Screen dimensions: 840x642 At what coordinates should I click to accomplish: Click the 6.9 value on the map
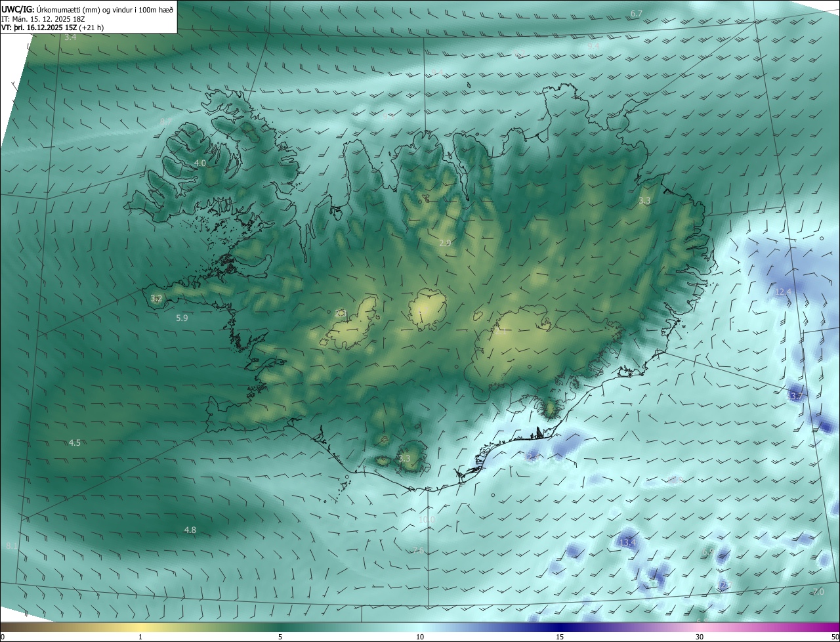pyautogui.click(x=707, y=552)
